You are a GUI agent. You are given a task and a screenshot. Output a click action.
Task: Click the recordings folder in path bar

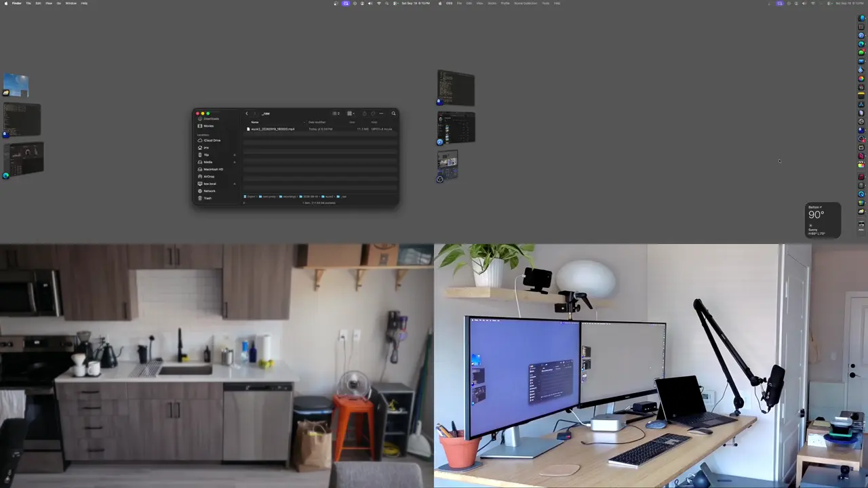point(288,197)
